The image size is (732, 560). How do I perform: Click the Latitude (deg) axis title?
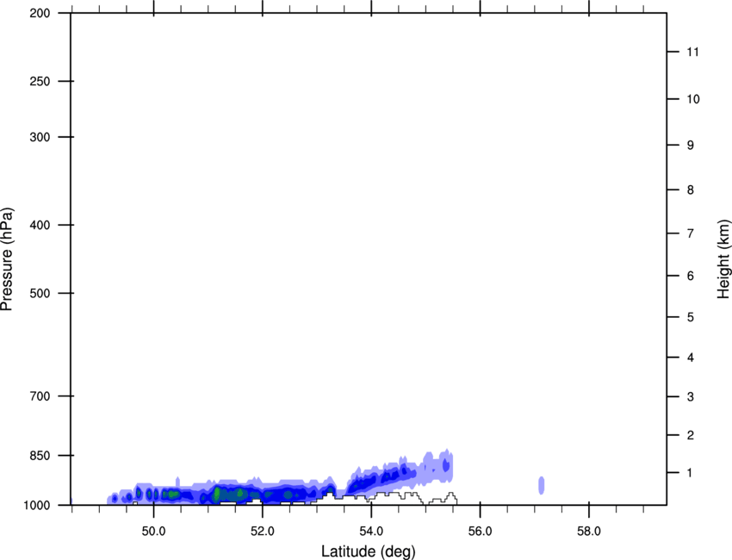368,551
